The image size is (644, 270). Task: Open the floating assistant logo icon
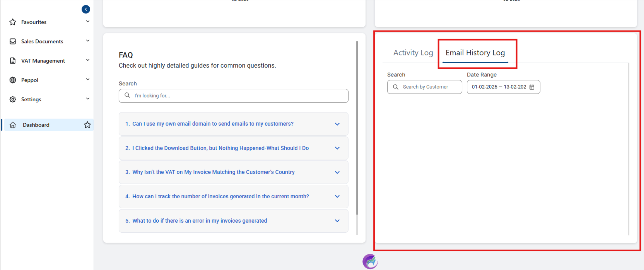click(x=370, y=261)
